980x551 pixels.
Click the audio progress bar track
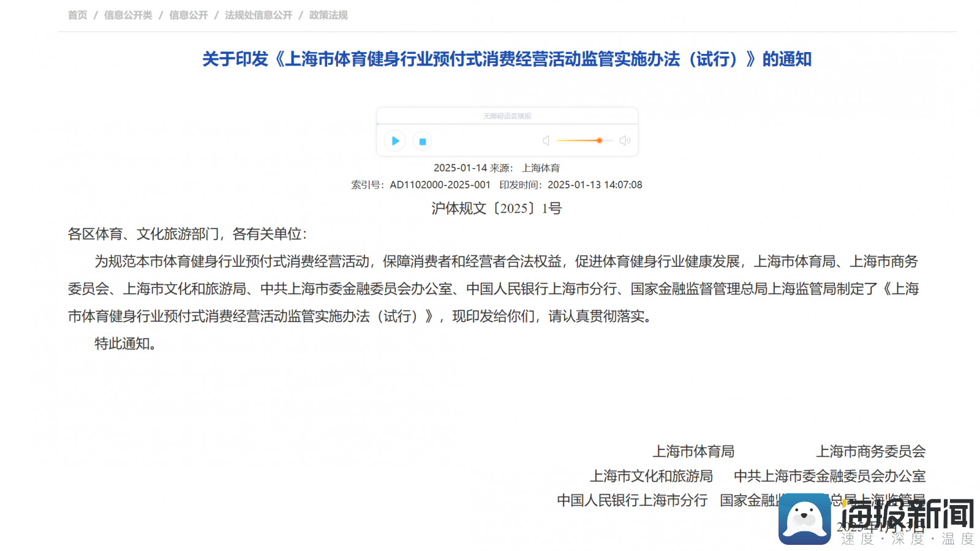click(x=507, y=124)
